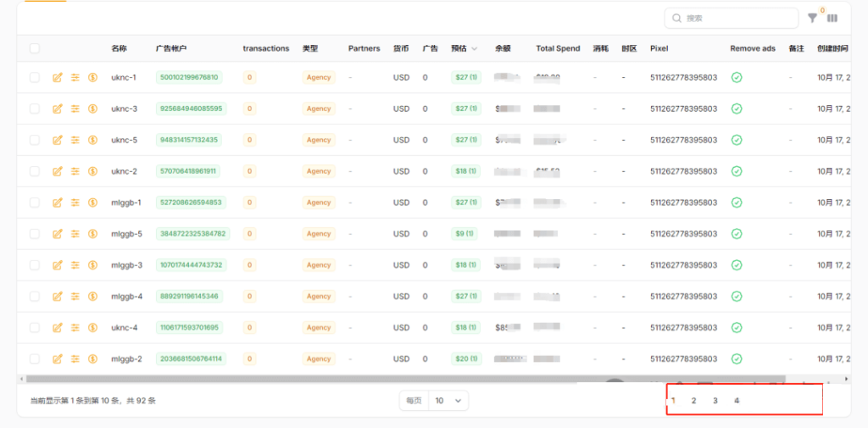Click the edit icon for mlggb-4

click(58, 297)
